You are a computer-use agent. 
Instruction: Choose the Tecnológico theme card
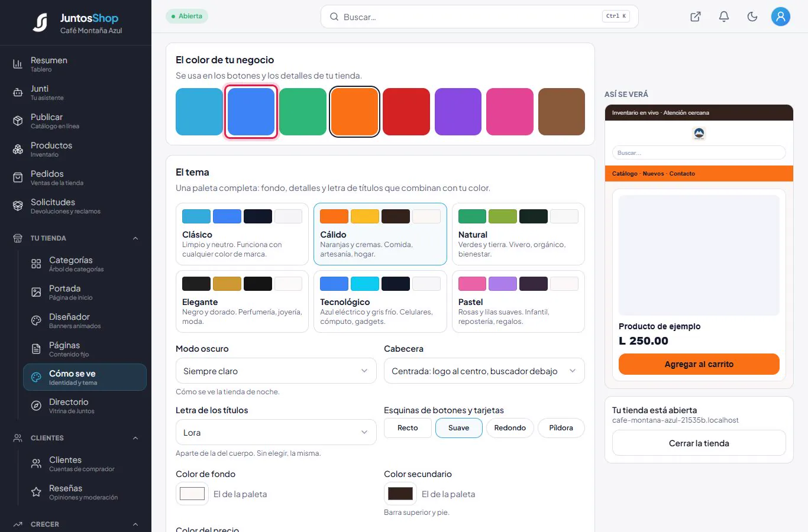[380, 301]
